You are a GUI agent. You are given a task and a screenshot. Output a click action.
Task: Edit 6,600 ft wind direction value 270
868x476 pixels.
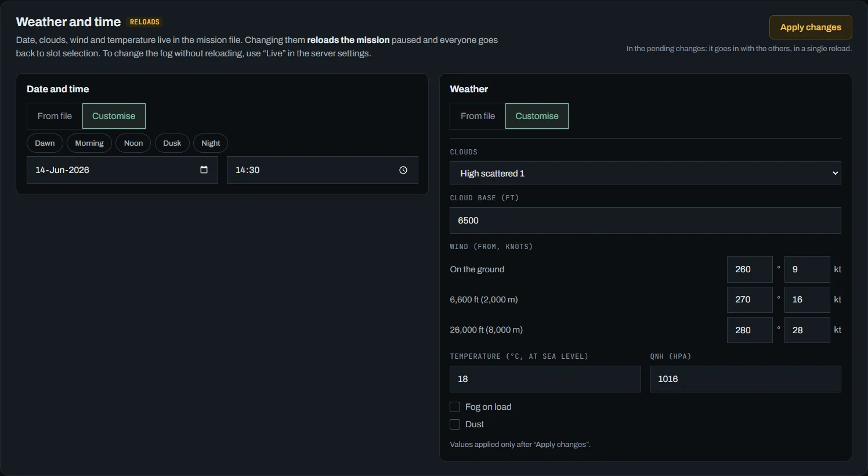[750, 300]
